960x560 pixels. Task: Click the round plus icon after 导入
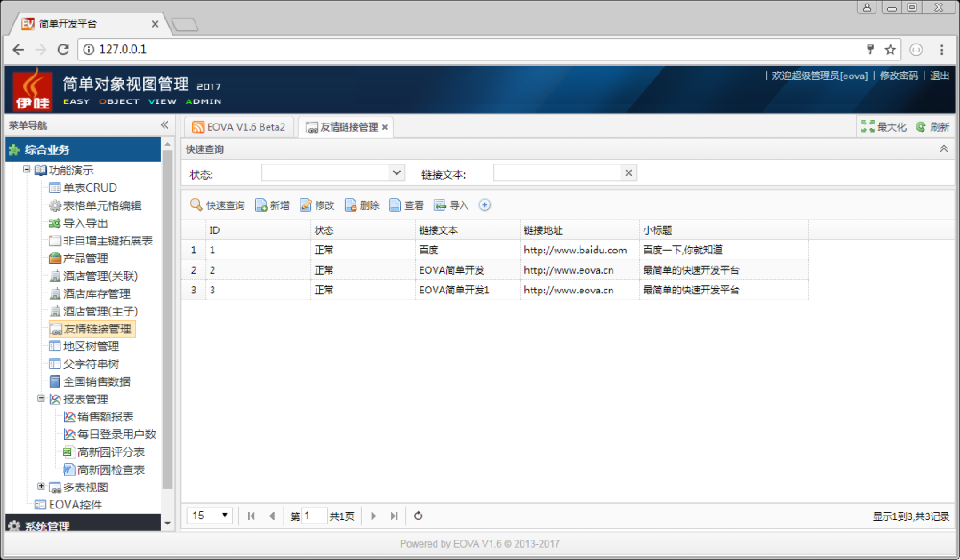(484, 205)
